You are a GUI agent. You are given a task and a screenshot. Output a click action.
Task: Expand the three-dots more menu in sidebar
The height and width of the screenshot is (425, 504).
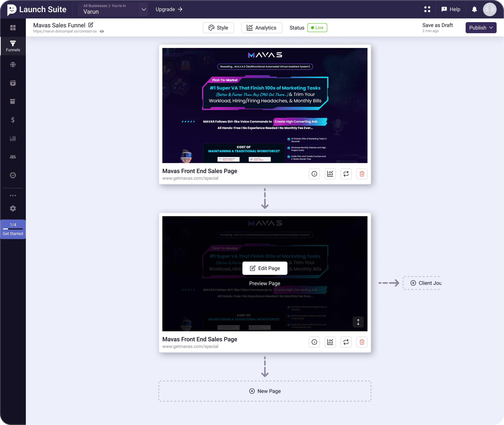coord(13,195)
